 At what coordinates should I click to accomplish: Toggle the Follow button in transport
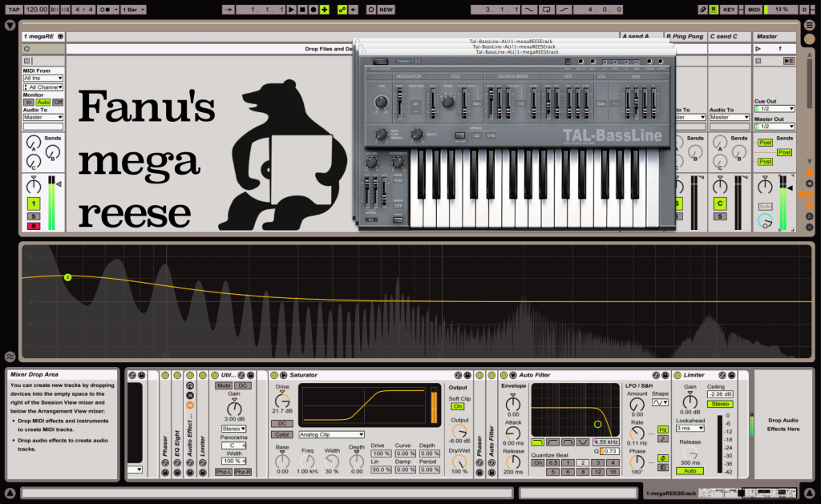point(228,10)
